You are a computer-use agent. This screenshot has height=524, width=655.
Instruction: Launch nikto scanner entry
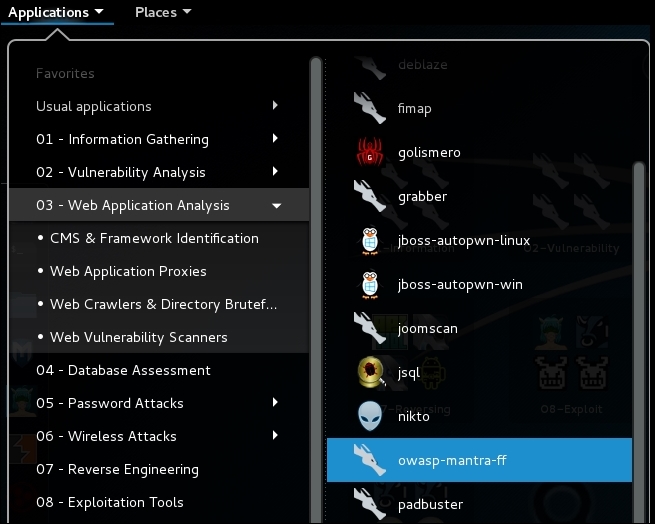pyautogui.click(x=479, y=416)
